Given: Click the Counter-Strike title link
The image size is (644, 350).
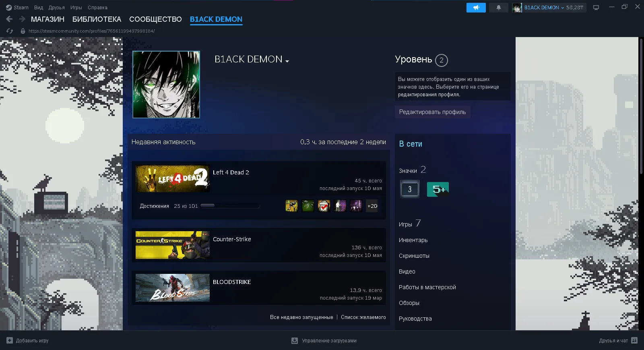Looking at the screenshot, I should coord(232,239).
